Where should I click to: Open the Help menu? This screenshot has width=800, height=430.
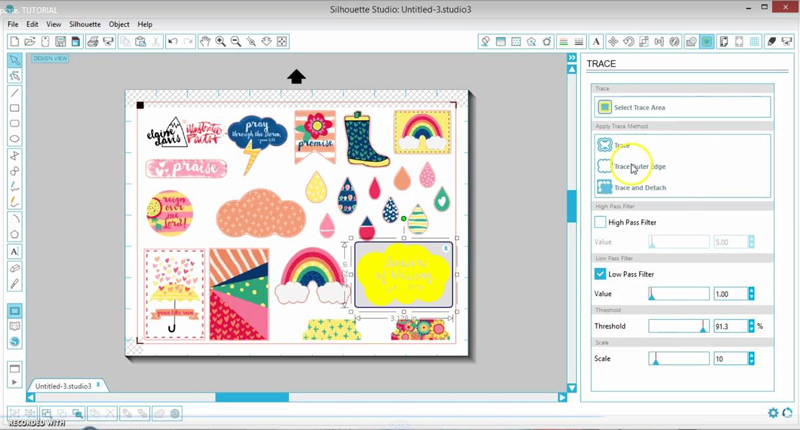145,24
